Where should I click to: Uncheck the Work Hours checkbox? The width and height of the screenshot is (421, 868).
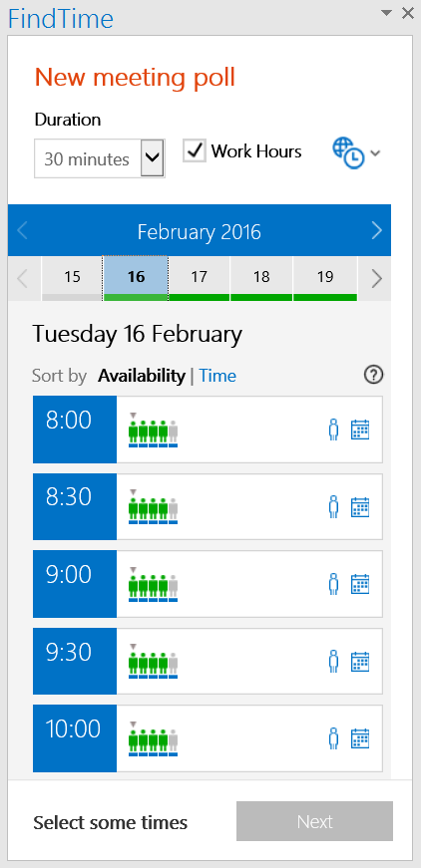coord(195,151)
